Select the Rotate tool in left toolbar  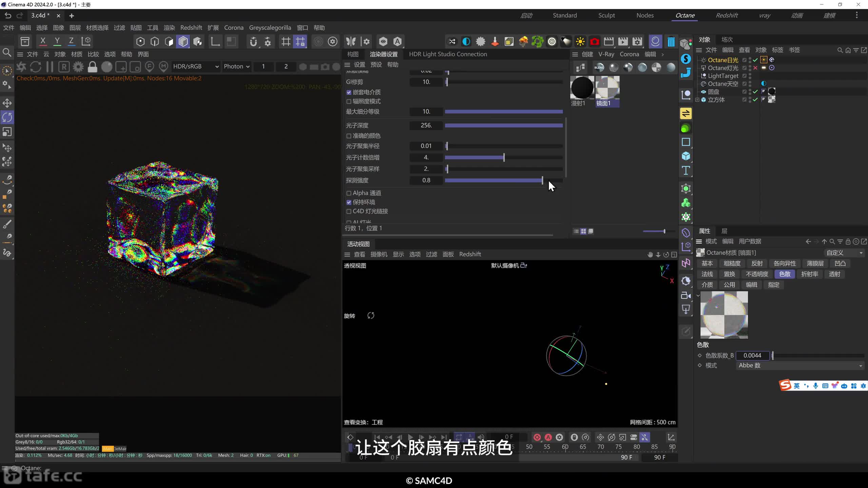(x=7, y=117)
